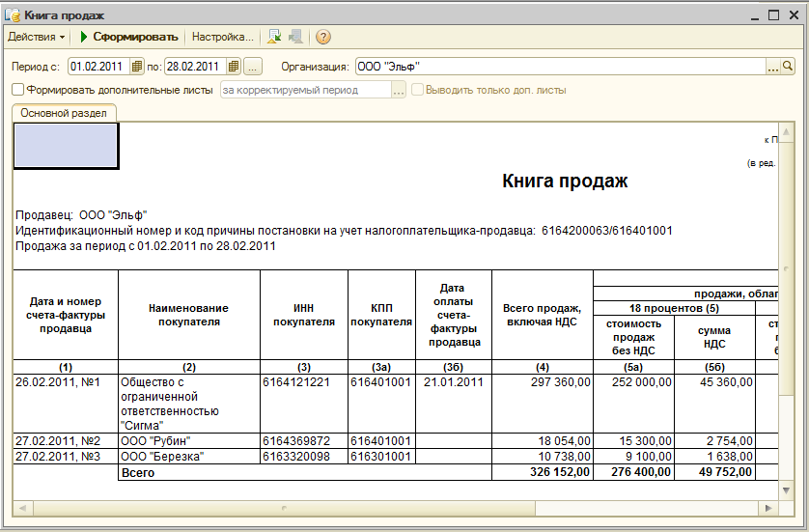Click the Продавец: ООО "Эльф" line
809x532 pixels.
coord(81,215)
